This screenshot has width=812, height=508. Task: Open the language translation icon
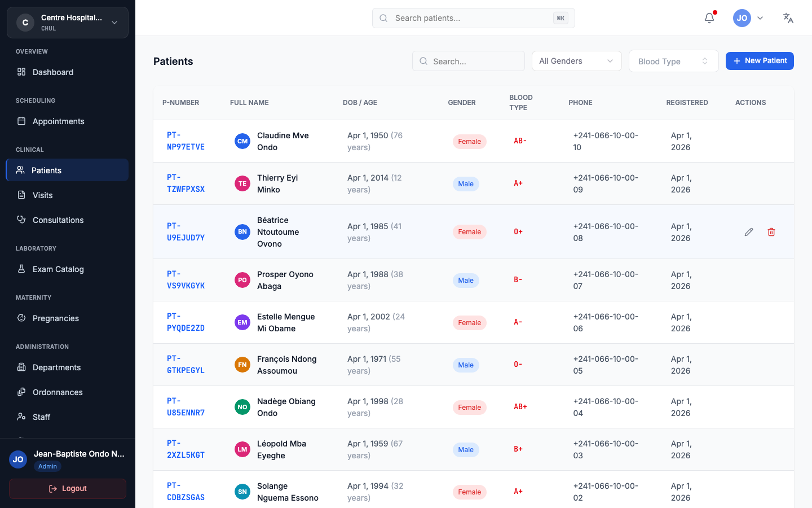[x=788, y=18]
